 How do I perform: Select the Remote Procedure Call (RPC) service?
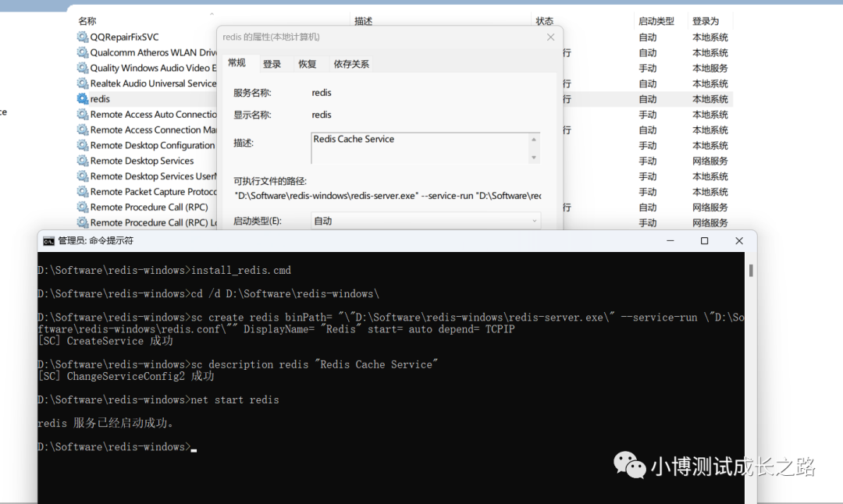[149, 207]
